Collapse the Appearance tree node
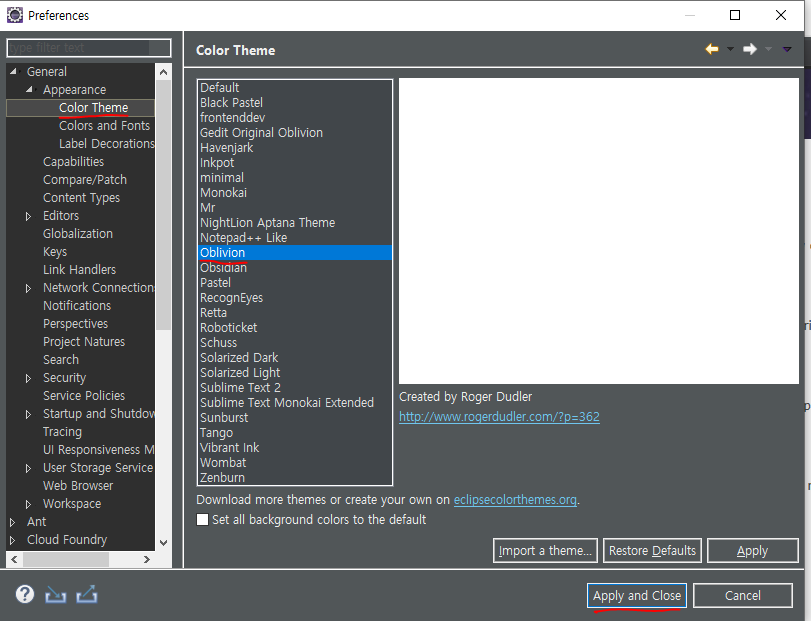The height and width of the screenshot is (621, 811). point(29,89)
